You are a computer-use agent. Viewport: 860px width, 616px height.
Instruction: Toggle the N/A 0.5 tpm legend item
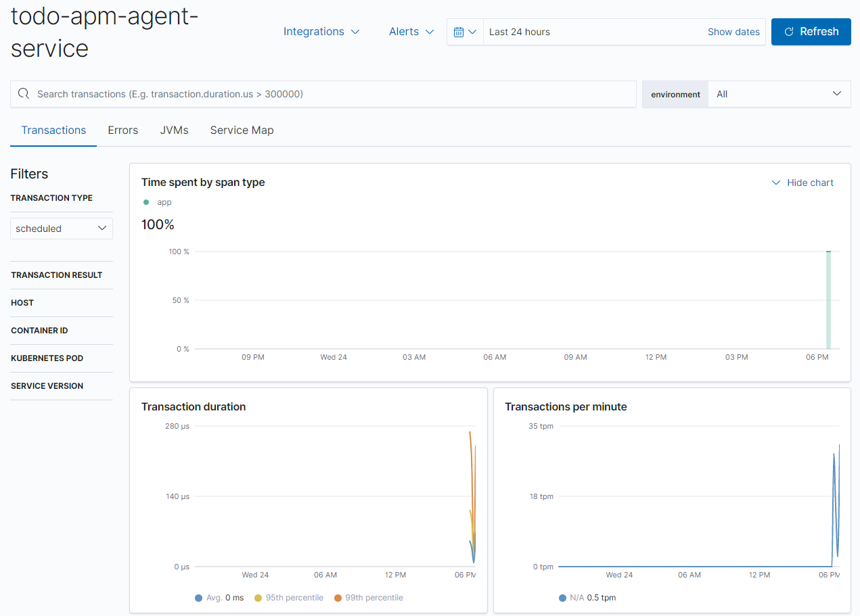[x=587, y=598]
